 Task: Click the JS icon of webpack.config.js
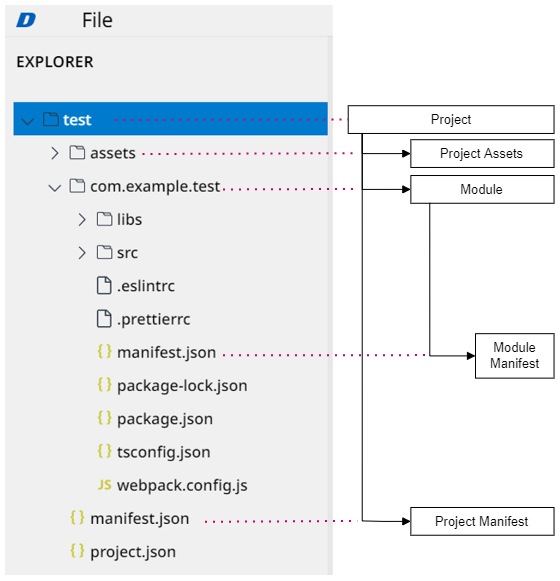tap(105, 485)
